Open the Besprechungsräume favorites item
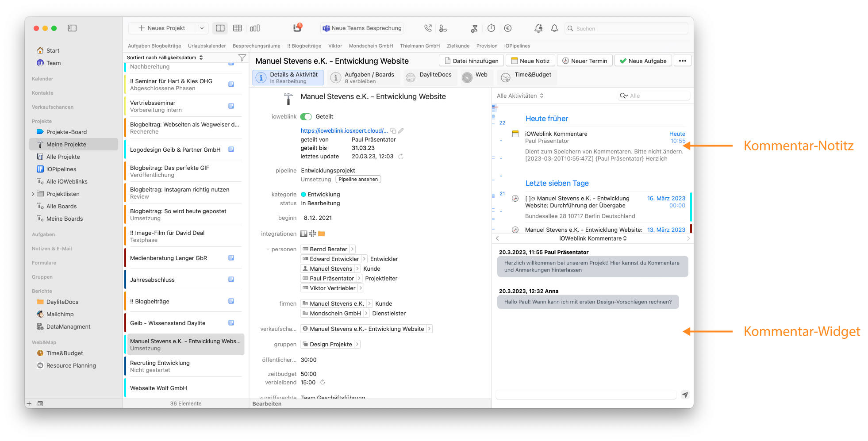The image size is (868, 441). [x=257, y=46]
